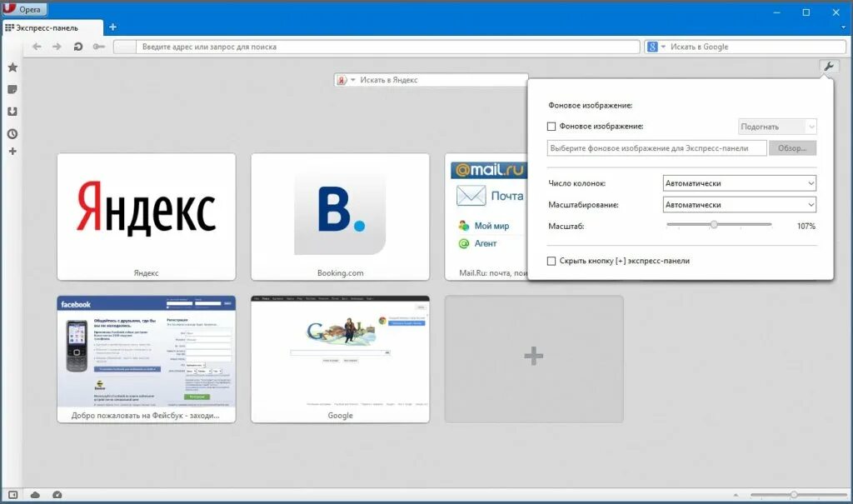Go forward using the forward arrow
The width and height of the screenshot is (853, 504).
click(x=57, y=47)
